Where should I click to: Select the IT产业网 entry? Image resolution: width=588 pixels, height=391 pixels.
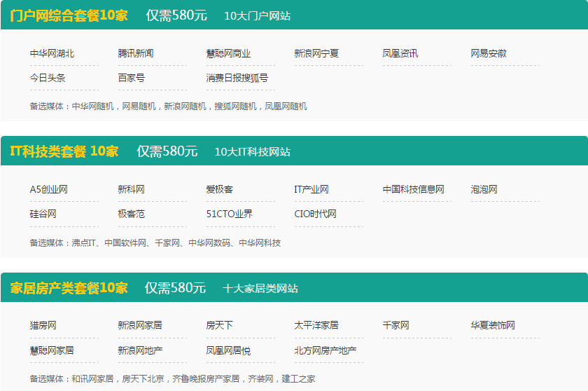click(311, 189)
